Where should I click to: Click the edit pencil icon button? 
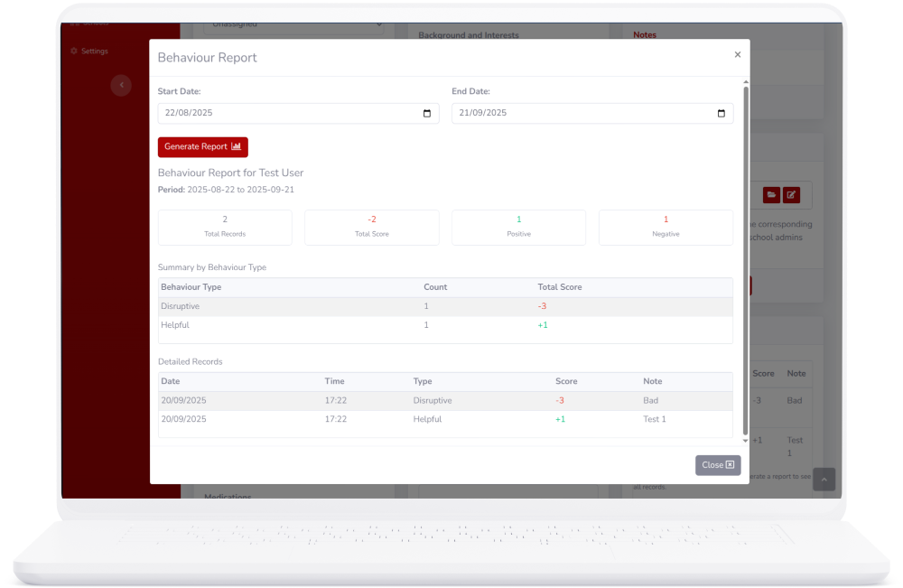tap(791, 195)
